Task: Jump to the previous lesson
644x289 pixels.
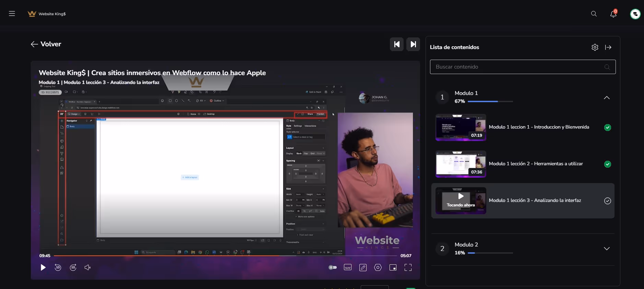Action: point(397,44)
